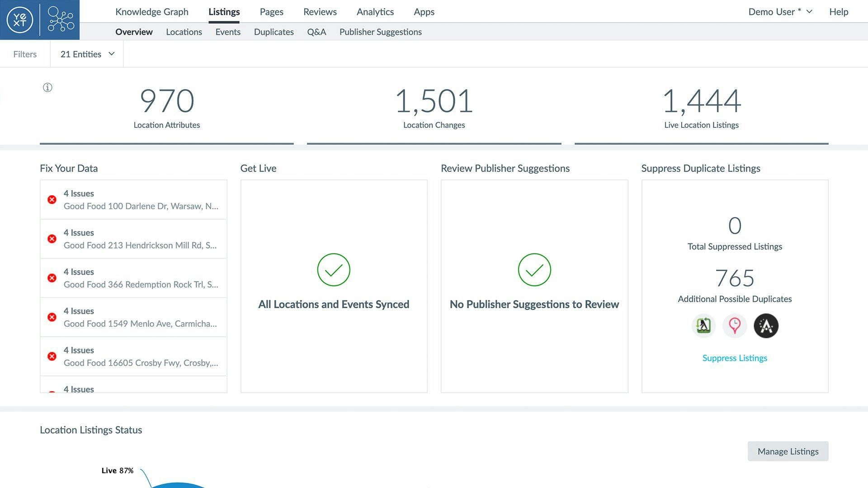Screen dimensions: 868x488
Task: Click the info icon beside Location Attributes
Action: tap(47, 88)
